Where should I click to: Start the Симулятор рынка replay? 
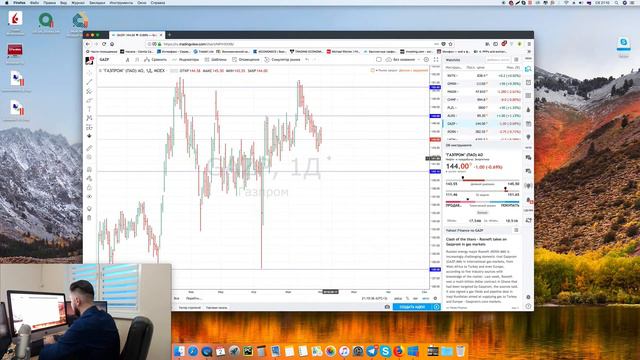point(282,60)
